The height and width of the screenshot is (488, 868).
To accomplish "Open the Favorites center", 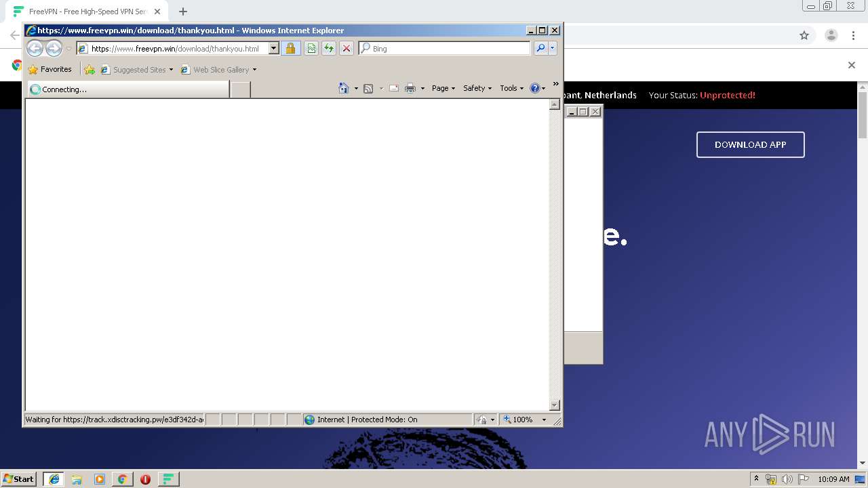I will (50, 69).
